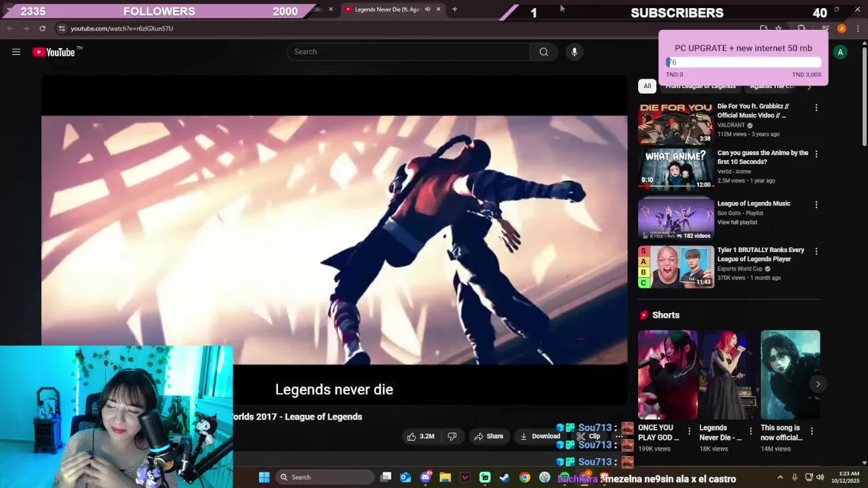Image resolution: width=868 pixels, height=488 pixels.
Task: Open the red-haired singer short thumbnail
Action: point(729,375)
